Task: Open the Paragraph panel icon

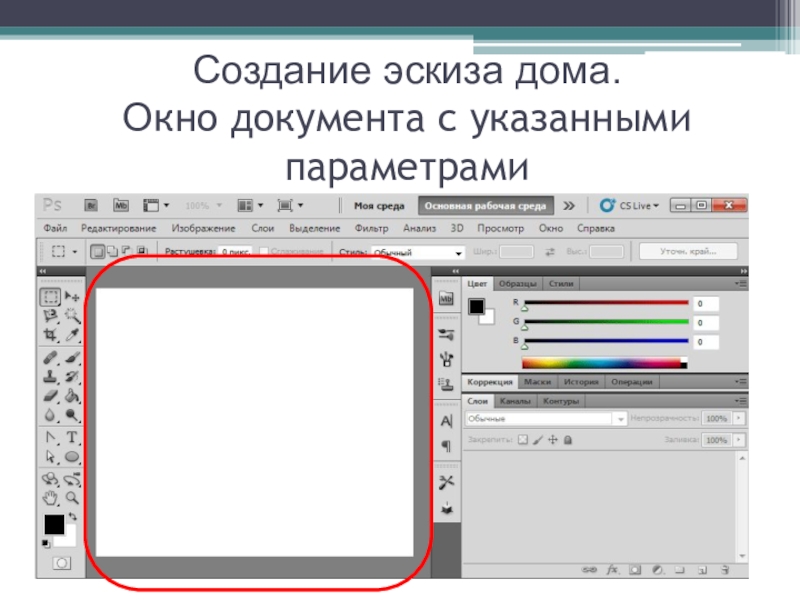Action: pos(446,446)
